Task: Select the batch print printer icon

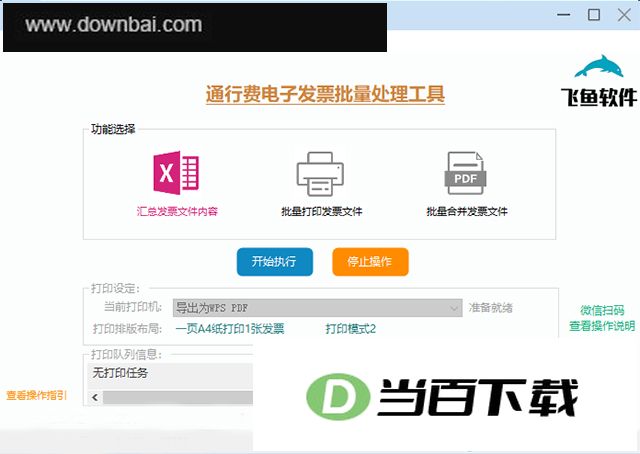Action: (x=320, y=174)
